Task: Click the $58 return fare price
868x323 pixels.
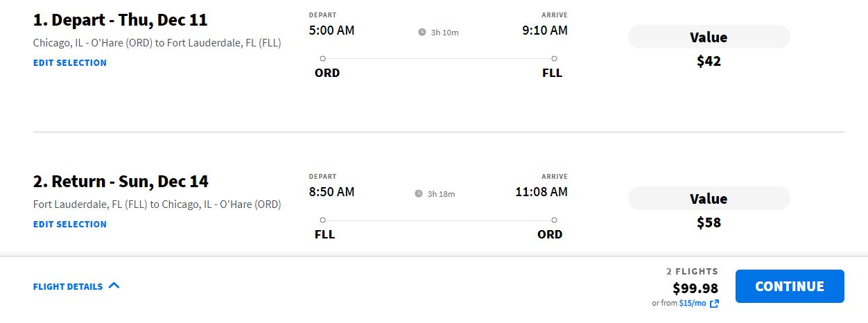Action: pyautogui.click(x=709, y=222)
